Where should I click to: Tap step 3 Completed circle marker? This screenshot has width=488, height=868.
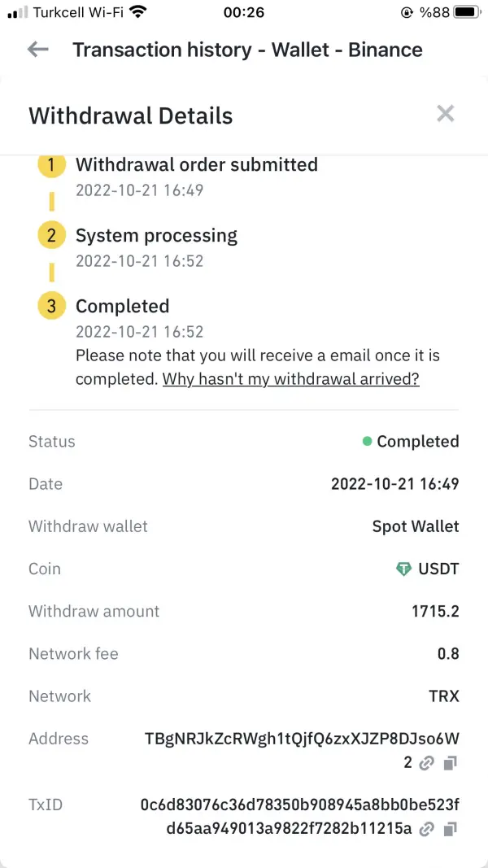coord(51,307)
